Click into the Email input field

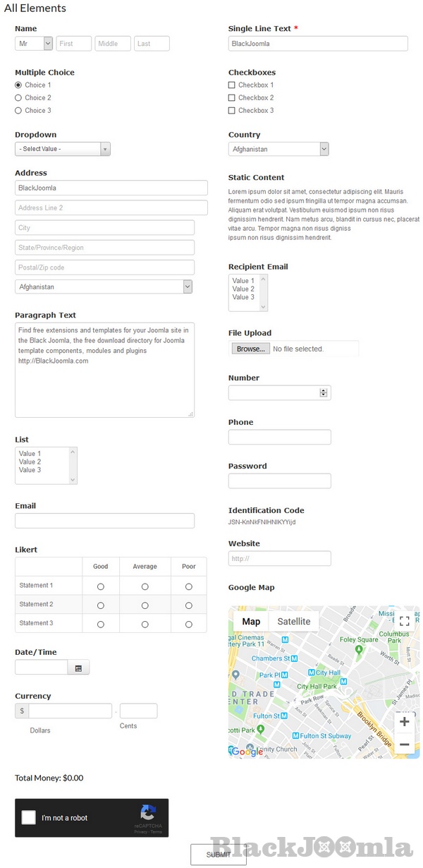tap(104, 521)
